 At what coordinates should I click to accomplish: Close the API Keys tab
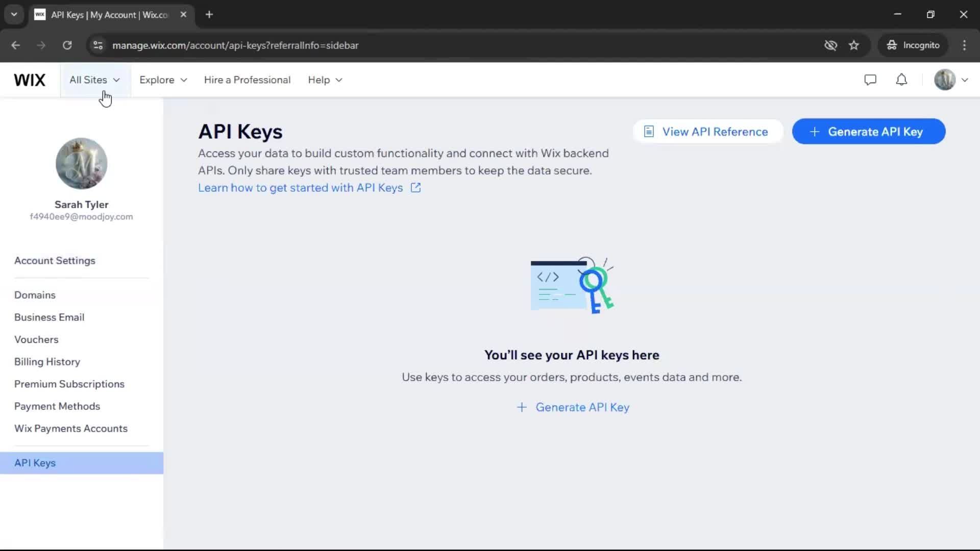click(183, 15)
